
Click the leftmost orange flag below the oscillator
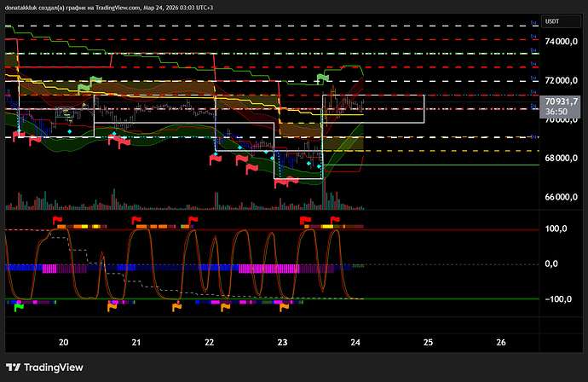click(x=113, y=307)
